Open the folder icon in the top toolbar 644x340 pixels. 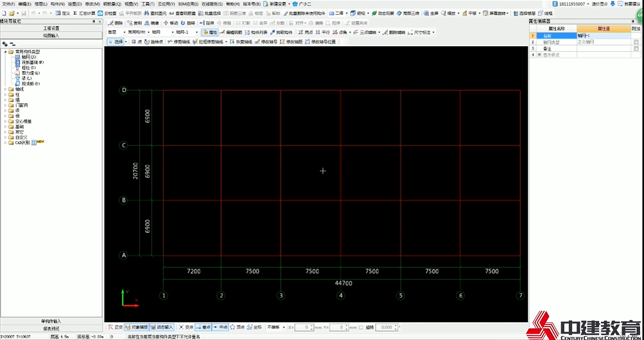(11, 13)
